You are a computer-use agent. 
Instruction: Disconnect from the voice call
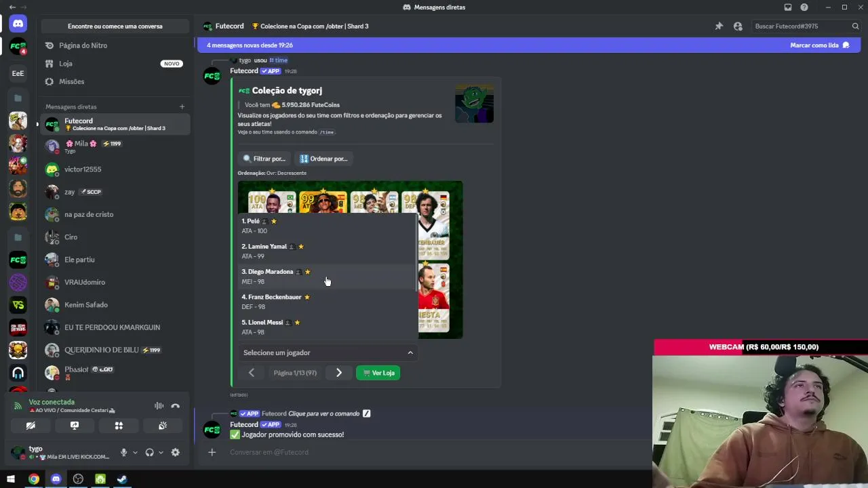pos(176,406)
